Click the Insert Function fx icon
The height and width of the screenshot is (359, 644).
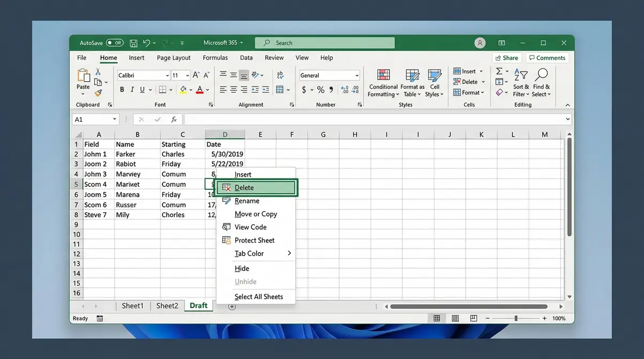pyautogui.click(x=174, y=120)
